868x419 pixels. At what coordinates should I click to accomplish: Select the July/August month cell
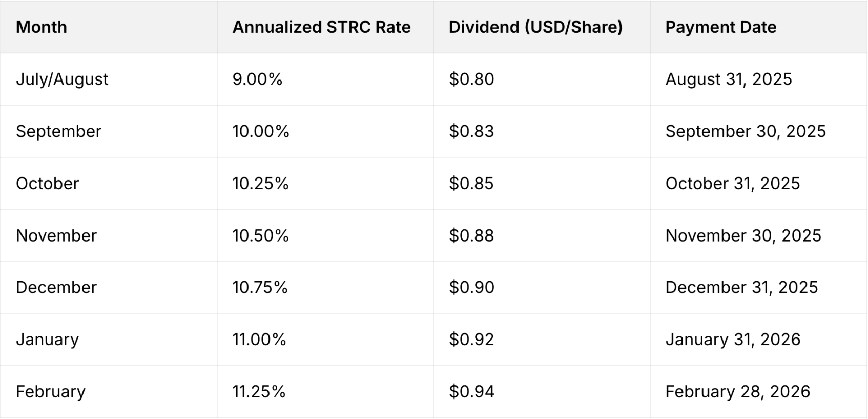(x=62, y=79)
